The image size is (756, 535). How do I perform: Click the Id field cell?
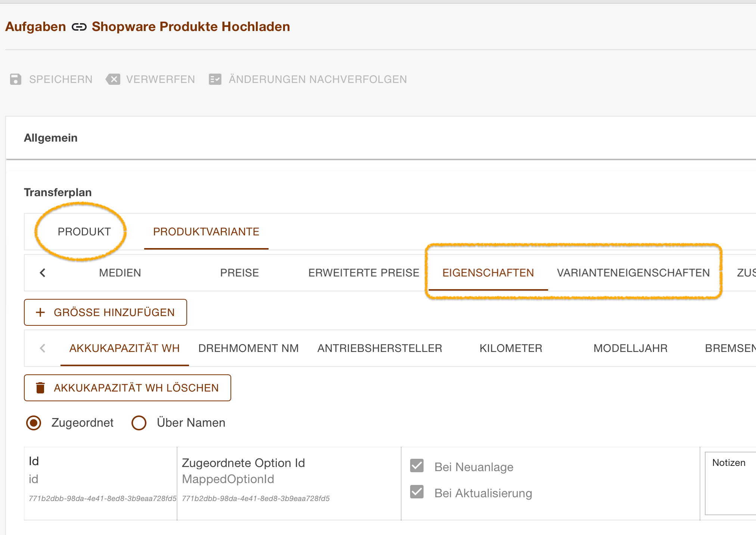100,483
